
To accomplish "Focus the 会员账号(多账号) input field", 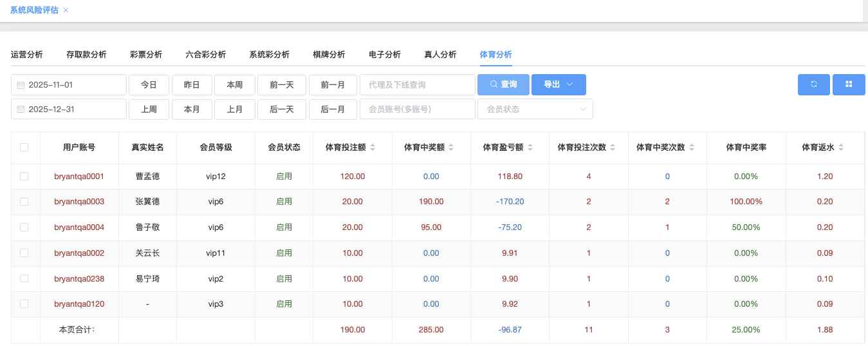I will (417, 109).
